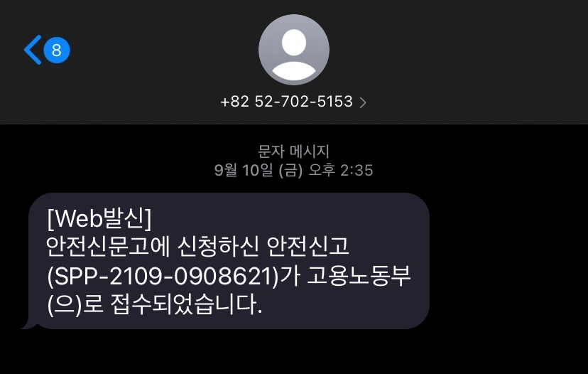Screen dimensions: 588x374
Task: Select the phone number +82 52-702-5153
Action: [286, 102]
